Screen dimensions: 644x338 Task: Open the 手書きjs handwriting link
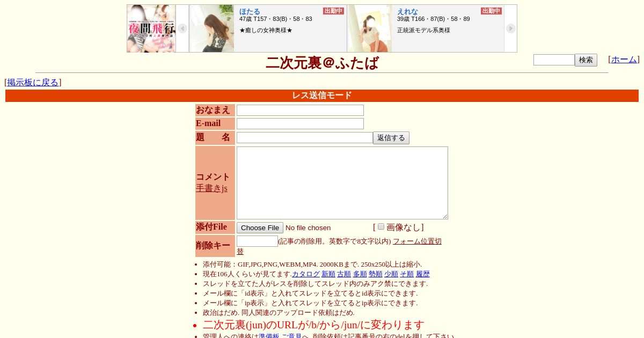point(211,188)
